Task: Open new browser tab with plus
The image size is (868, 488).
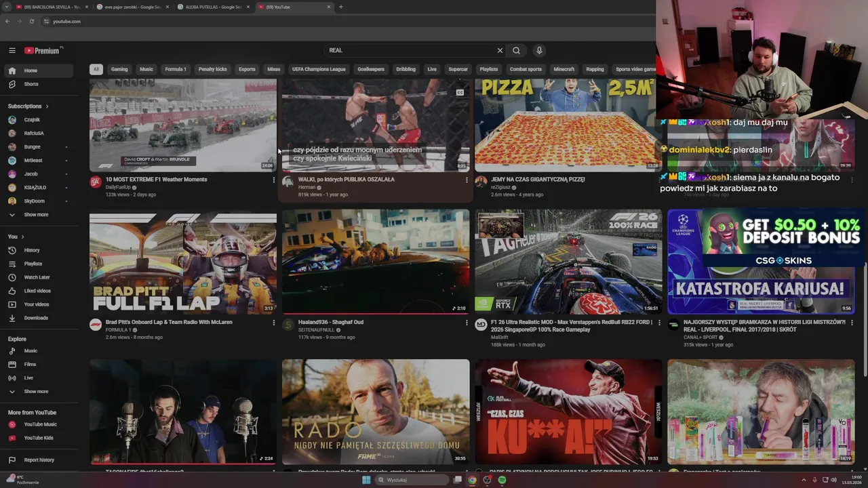Action: [340, 7]
